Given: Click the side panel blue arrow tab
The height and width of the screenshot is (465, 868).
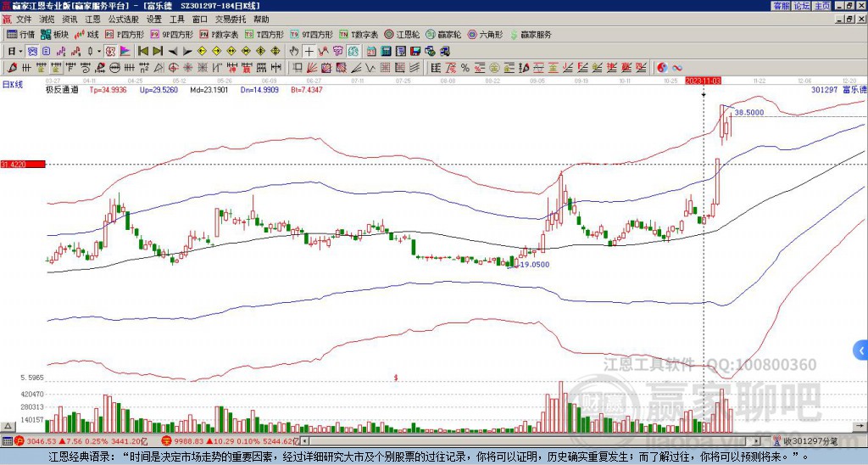Looking at the screenshot, I should (861, 350).
